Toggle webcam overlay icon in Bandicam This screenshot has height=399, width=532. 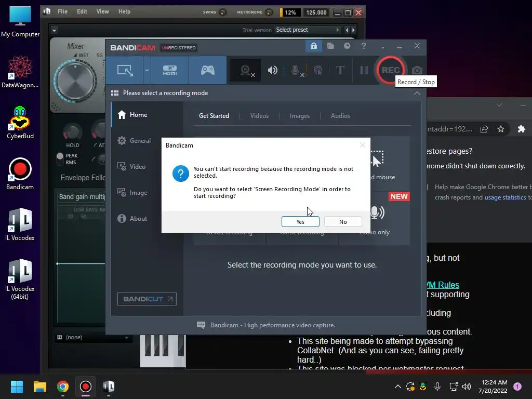245,70
